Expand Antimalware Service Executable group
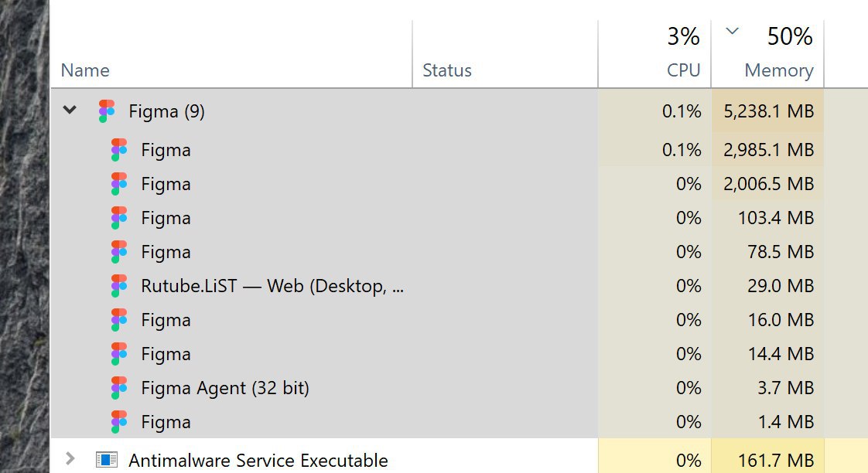Viewport: 868px width, 473px height. point(70,458)
